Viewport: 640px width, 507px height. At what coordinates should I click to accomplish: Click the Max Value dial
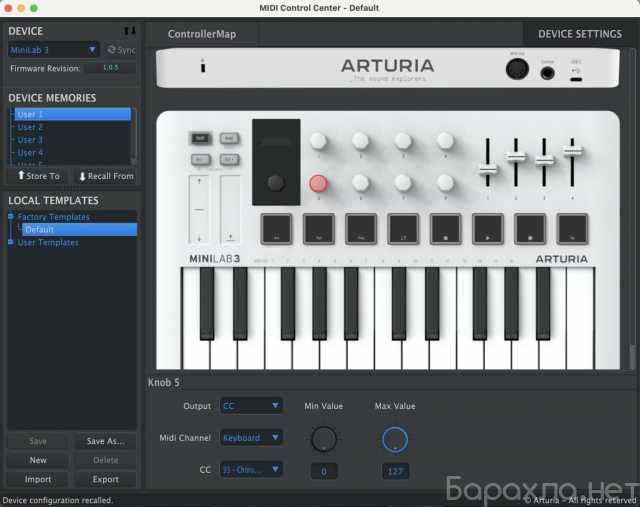(x=395, y=439)
